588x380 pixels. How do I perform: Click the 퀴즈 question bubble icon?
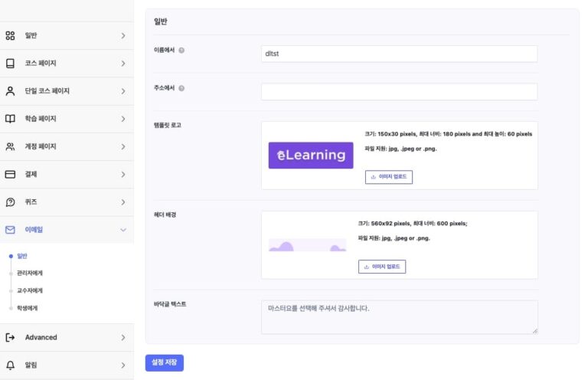click(x=11, y=202)
